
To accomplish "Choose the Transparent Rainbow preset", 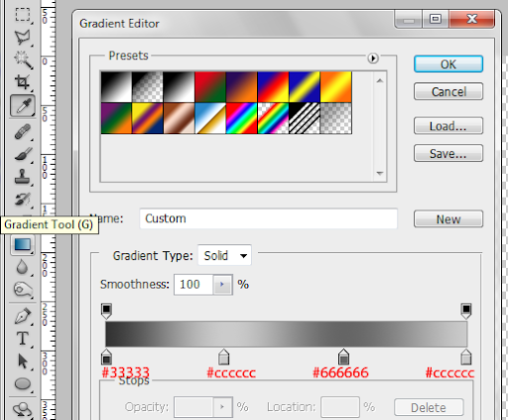I will pos(273,118).
